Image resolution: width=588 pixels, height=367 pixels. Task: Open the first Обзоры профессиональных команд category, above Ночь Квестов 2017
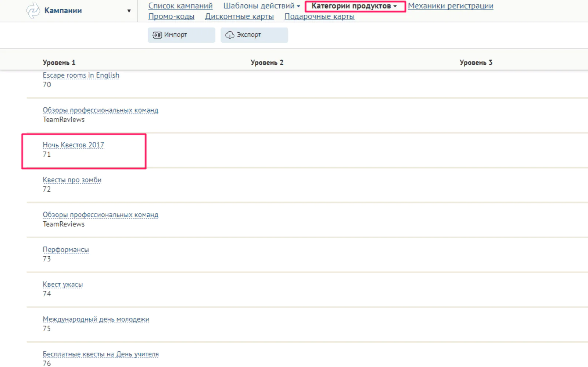(100, 110)
